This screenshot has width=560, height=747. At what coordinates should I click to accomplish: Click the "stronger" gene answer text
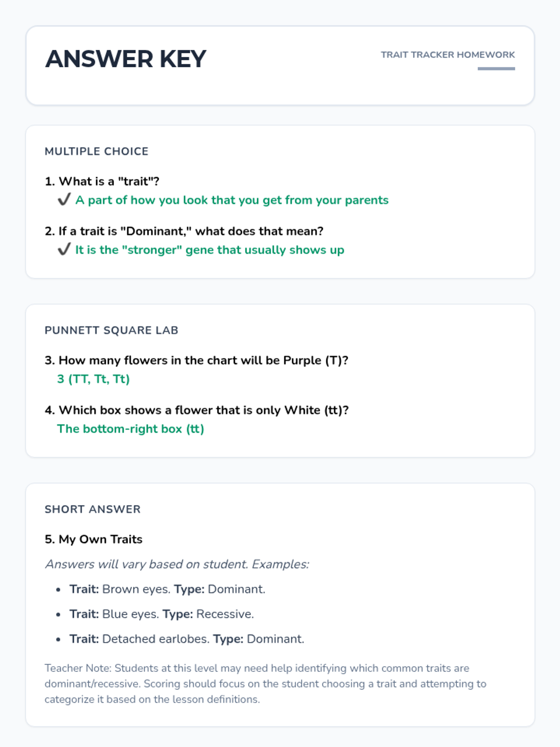210,250
